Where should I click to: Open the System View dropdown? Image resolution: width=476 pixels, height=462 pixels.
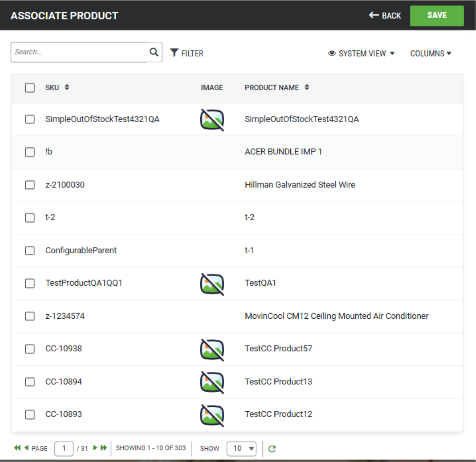[361, 53]
